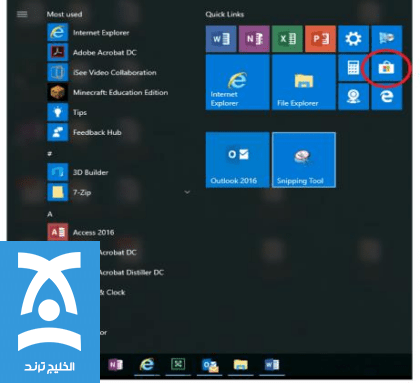Open iSee Video Collaboration app
Image resolution: width=420 pixels, height=383 pixels.
pyautogui.click(x=102, y=72)
